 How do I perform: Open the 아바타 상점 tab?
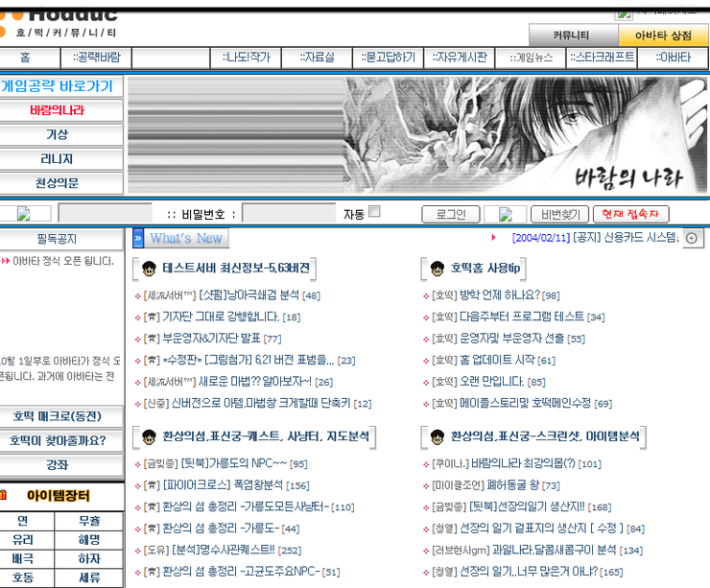[663, 35]
